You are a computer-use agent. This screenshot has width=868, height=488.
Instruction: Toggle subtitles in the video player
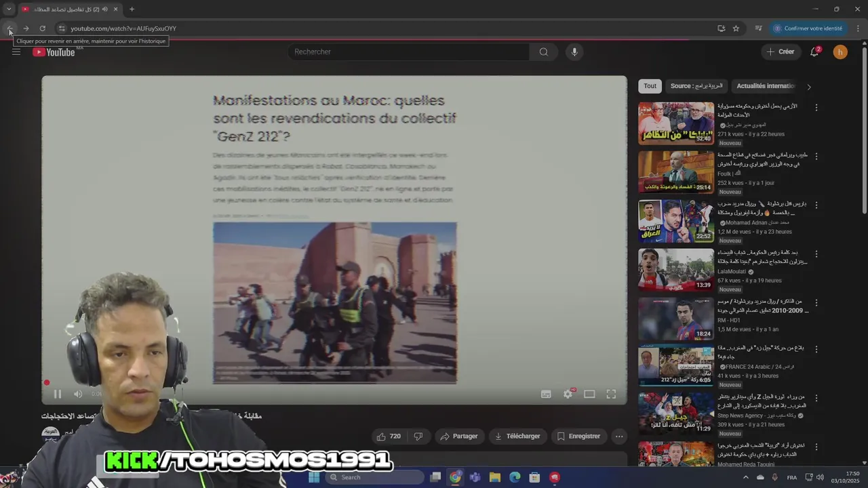click(546, 394)
